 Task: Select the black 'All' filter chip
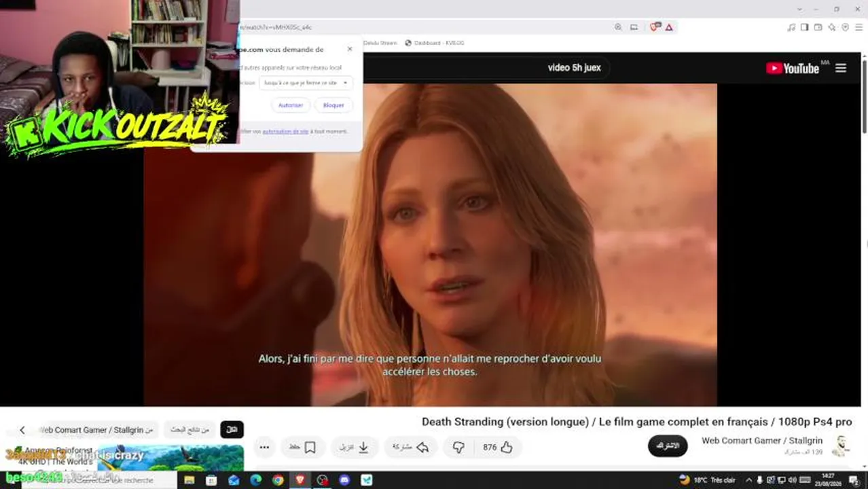pyautogui.click(x=232, y=430)
